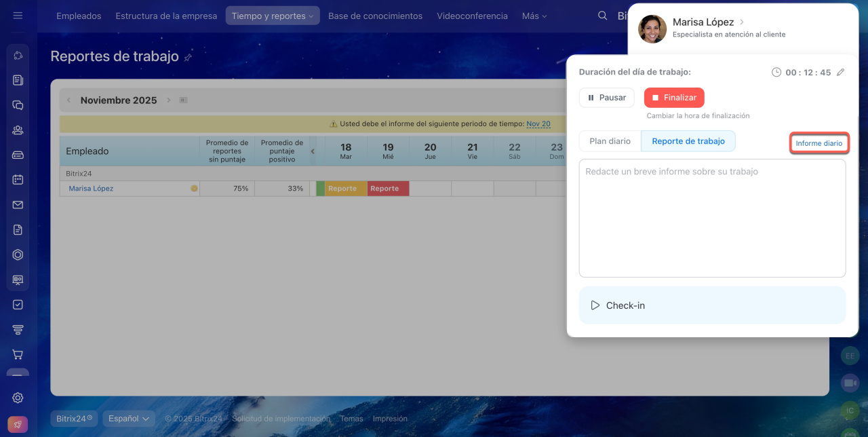868x437 pixels.
Task: Expand the Más menu in the top navigation
Action: click(x=534, y=16)
